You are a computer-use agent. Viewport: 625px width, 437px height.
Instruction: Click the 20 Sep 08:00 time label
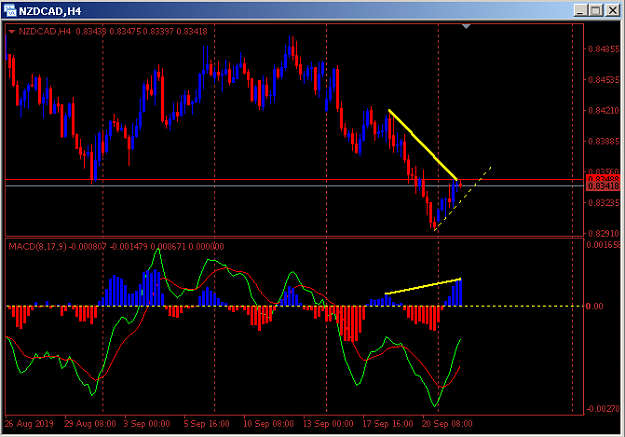coord(447,424)
